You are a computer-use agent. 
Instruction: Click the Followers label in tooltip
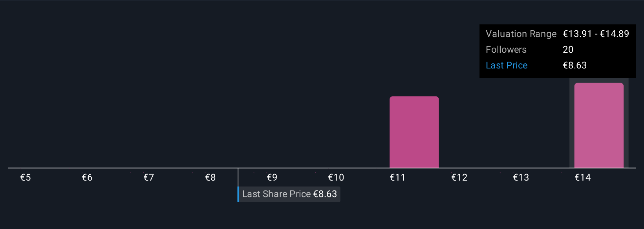click(x=506, y=50)
